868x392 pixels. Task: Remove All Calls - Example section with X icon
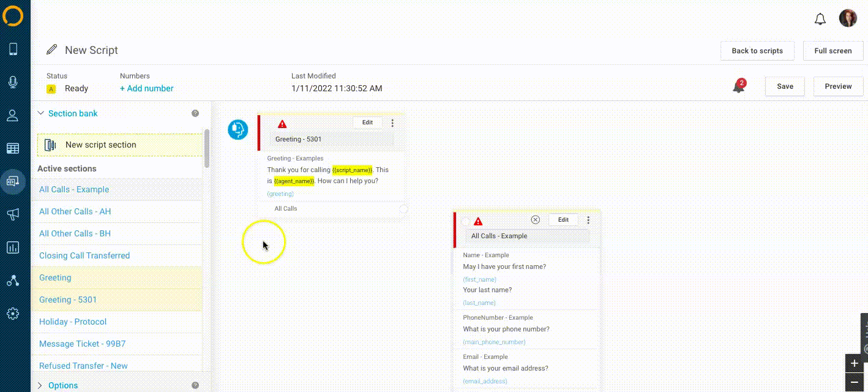(x=536, y=220)
